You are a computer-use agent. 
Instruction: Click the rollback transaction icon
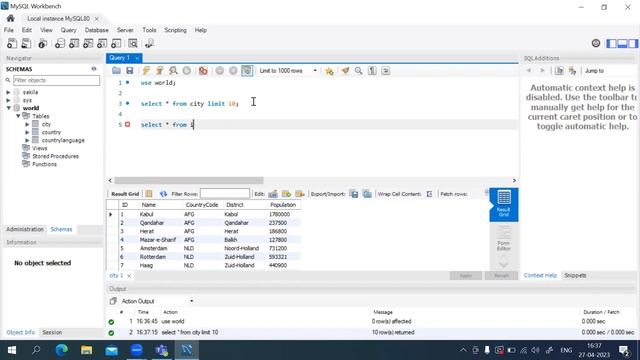tap(233, 71)
